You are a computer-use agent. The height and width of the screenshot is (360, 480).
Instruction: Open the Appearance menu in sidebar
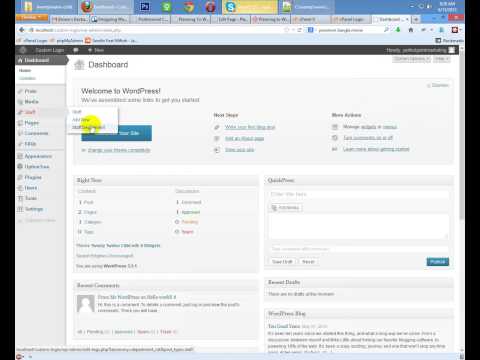38,156
